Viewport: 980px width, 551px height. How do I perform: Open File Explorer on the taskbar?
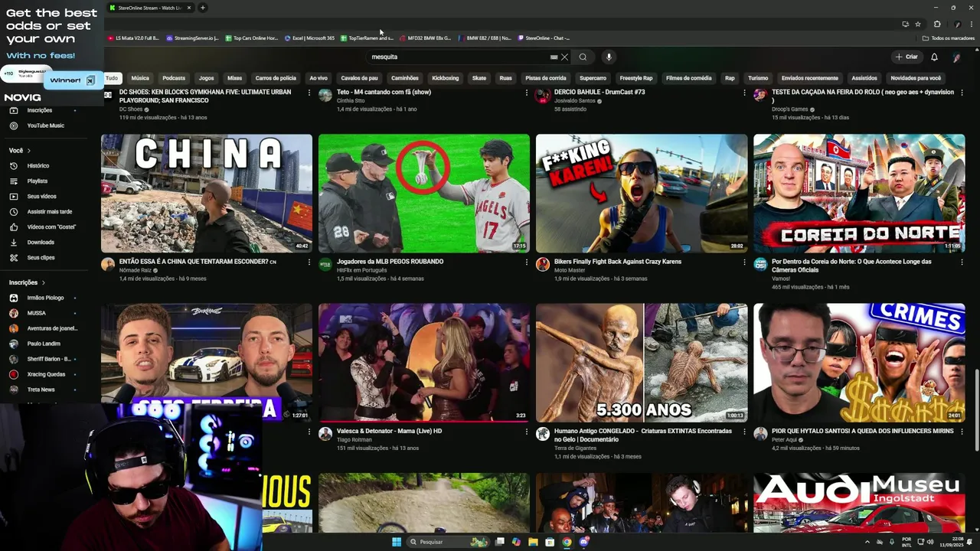pyautogui.click(x=533, y=542)
